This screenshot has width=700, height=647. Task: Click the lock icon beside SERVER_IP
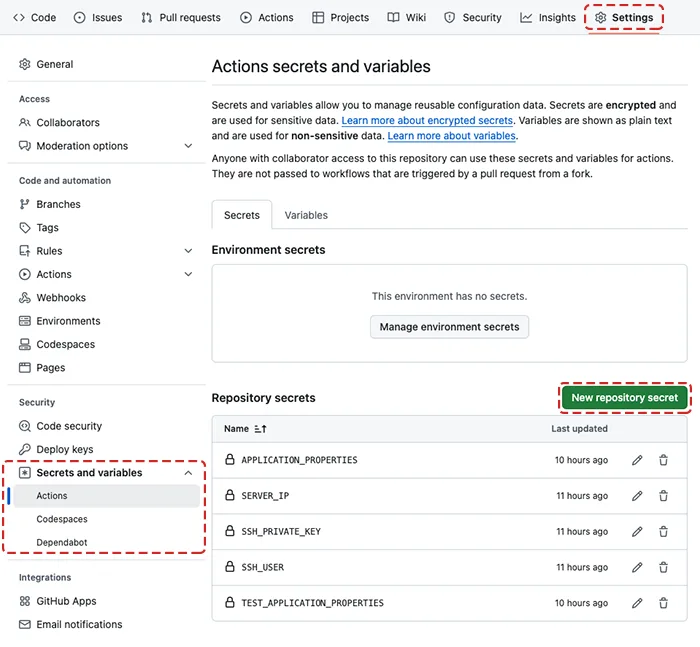click(x=229, y=495)
